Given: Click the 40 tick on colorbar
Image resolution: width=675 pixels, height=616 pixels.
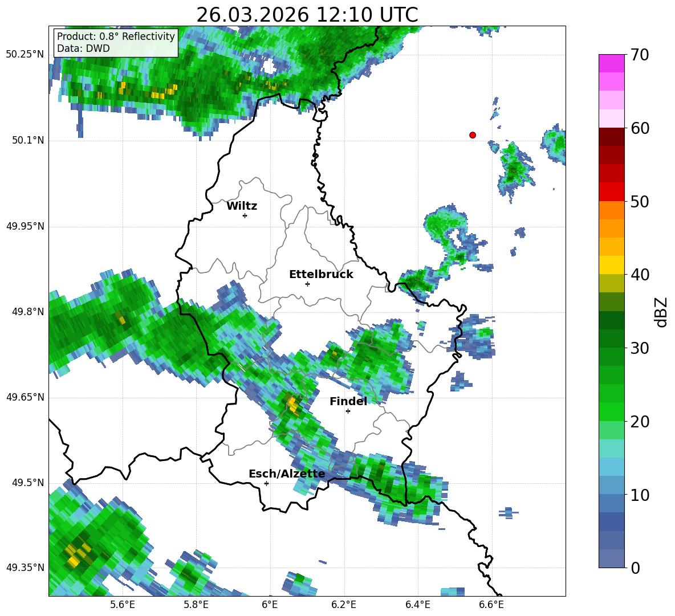Looking at the screenshot, I should pyautogui.click(x=640, y=275).
